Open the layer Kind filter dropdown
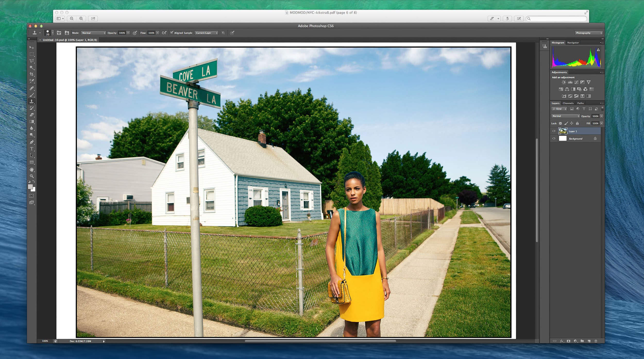The width and height of the screenshot is (644, 359). coord(559,109)
